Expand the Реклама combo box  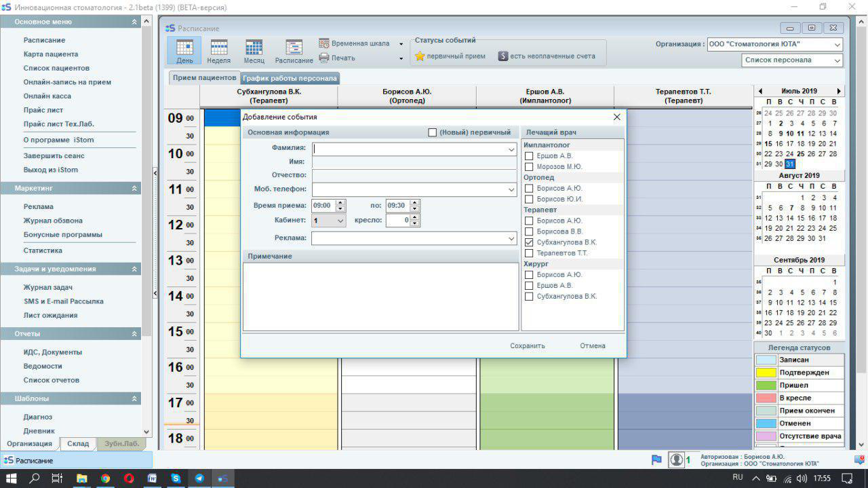511,239
